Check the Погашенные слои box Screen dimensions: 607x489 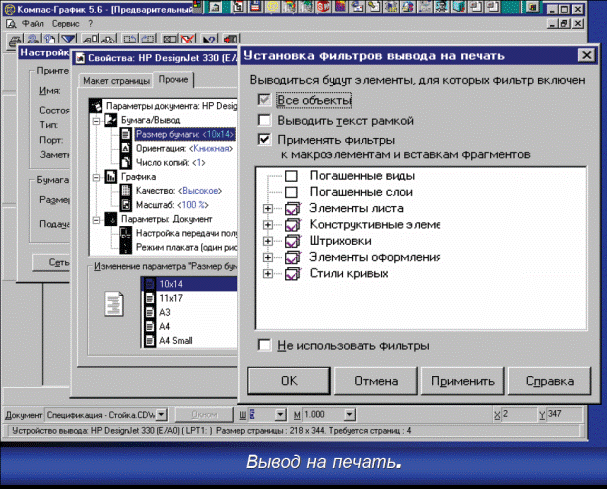(x=291, y=192)
